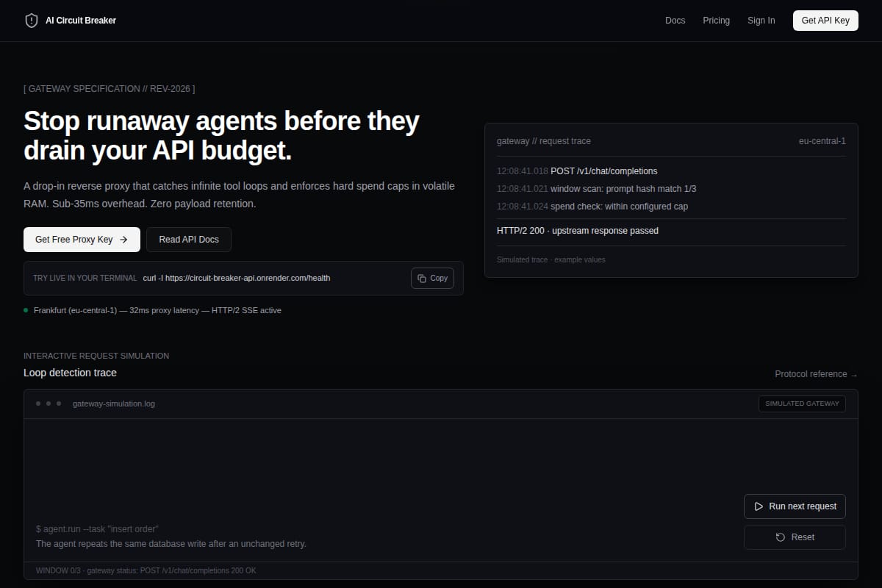This screenshot has height=588, width=882.
Task: Click the WINDOW 0/3 gateway status bar
Action: (x=441, y=571)
